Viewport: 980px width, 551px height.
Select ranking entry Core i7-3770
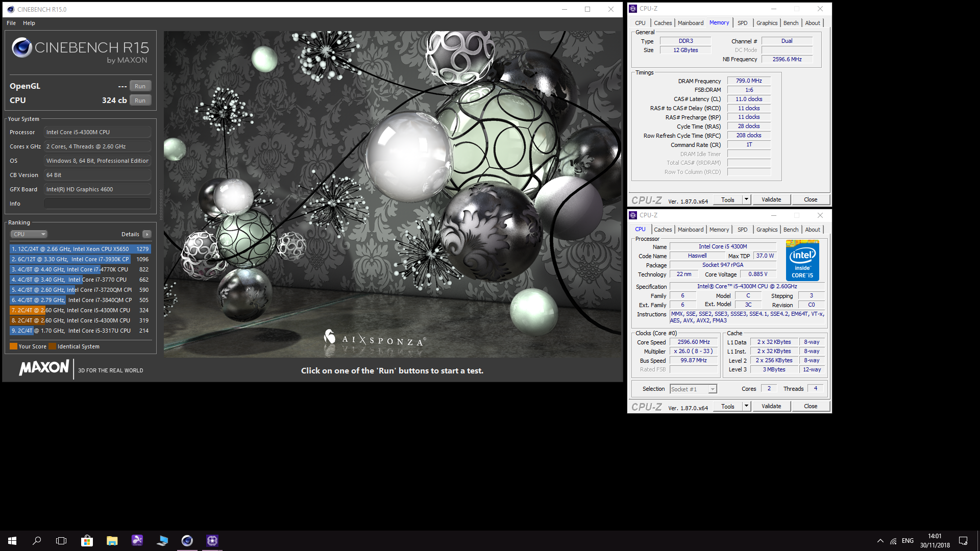point(80,280)
